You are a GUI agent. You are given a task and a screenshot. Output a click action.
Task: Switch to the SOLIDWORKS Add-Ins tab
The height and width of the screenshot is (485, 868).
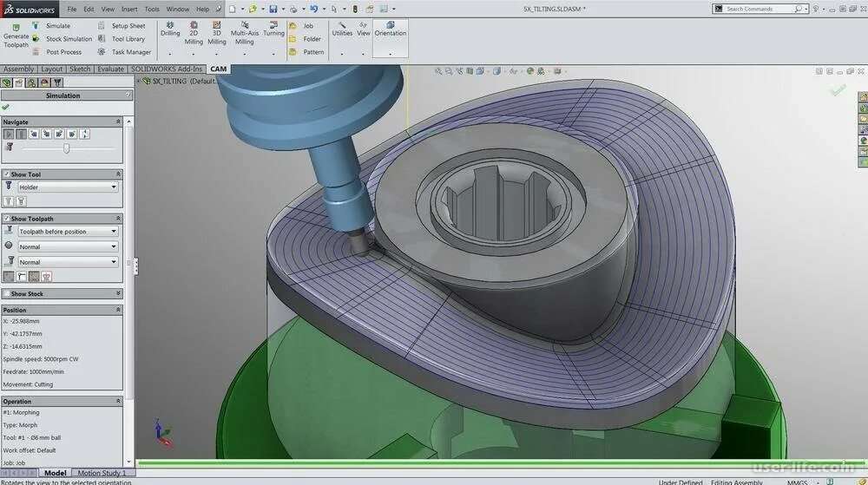coord(167,69)
